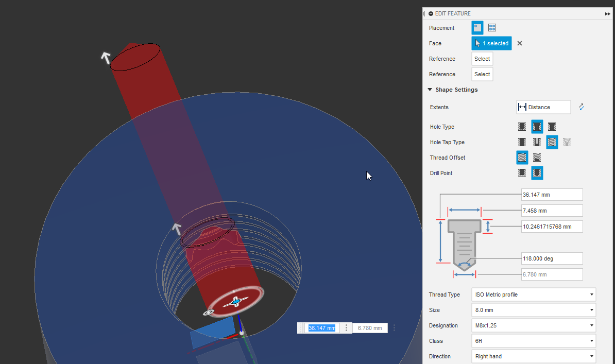Enable single hole placement mode
Viewport: 615px width, 364px height.
[x=477, y=27]
